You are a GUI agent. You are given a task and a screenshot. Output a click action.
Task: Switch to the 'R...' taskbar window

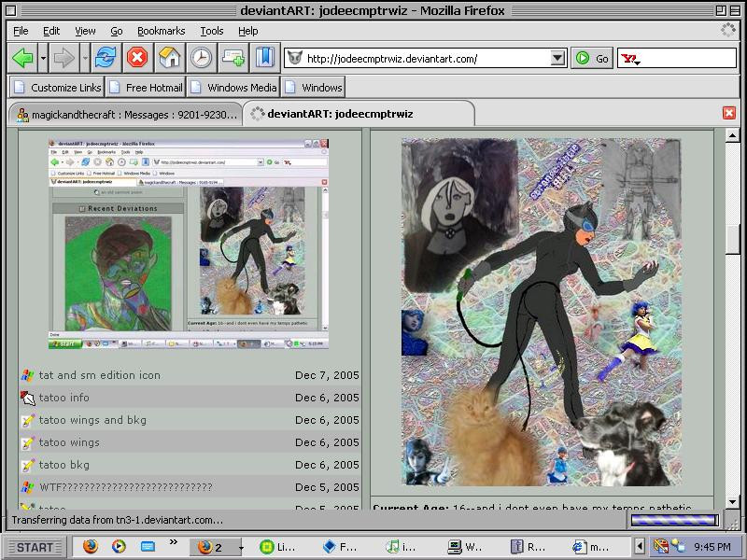pyautogui.click(x=528, y=547)
